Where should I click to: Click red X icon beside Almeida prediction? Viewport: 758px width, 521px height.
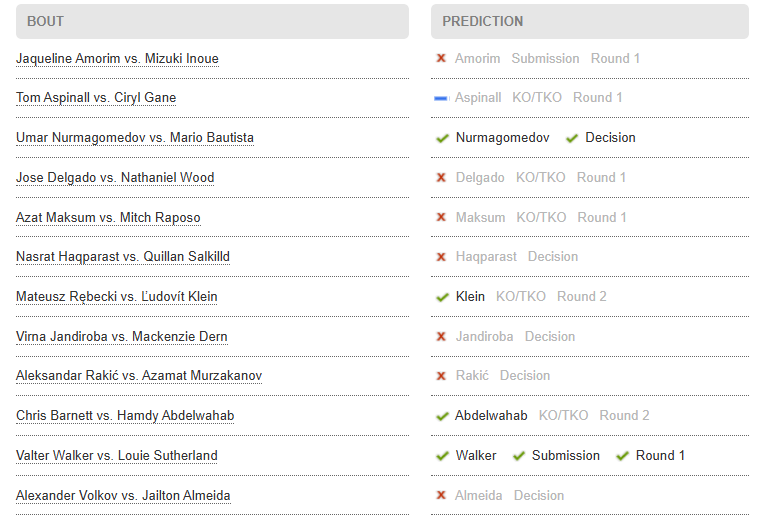[x=441, y=496]
